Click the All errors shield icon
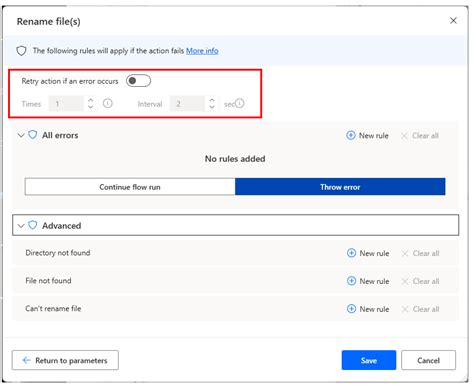474x388 pixels. coord(33,135)
